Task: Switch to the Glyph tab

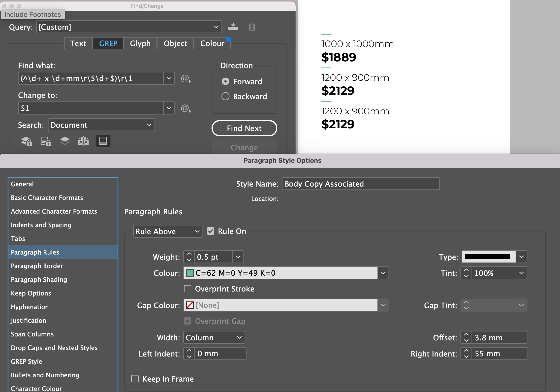Action: coord(140,43)
